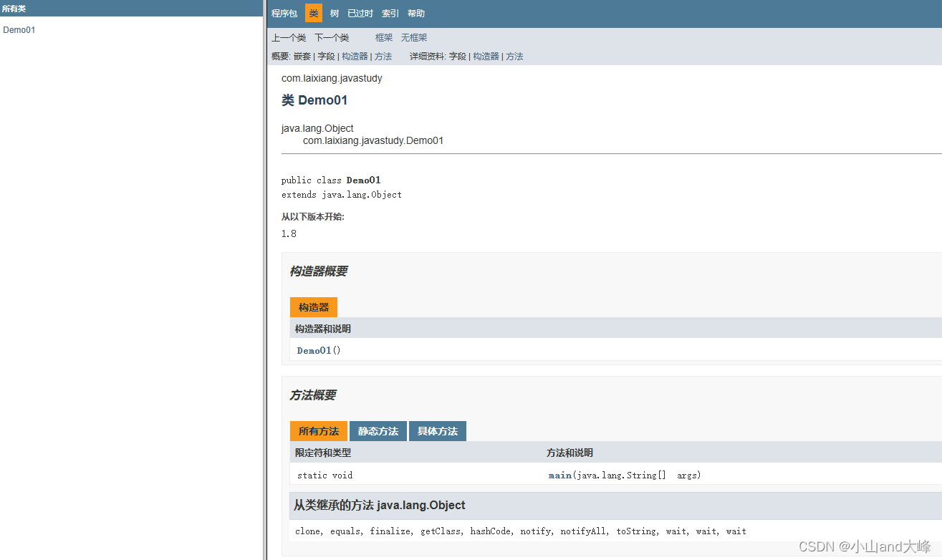The height and width of the screenshot is (560, 942).
Task: Go to 下一个类
Action: coord(332,38)
